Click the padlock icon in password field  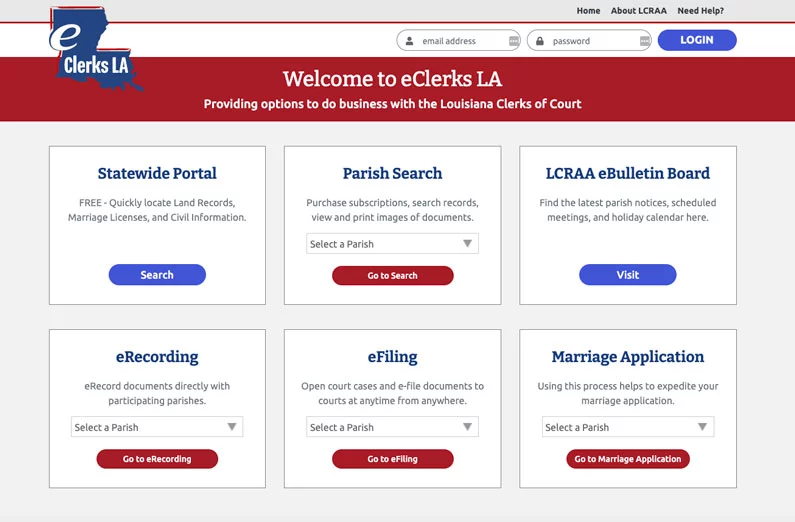[540, 41]
